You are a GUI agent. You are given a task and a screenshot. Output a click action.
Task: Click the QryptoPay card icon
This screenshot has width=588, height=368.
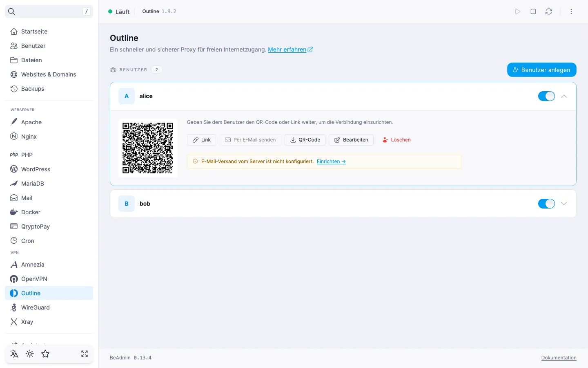[14, 227]
